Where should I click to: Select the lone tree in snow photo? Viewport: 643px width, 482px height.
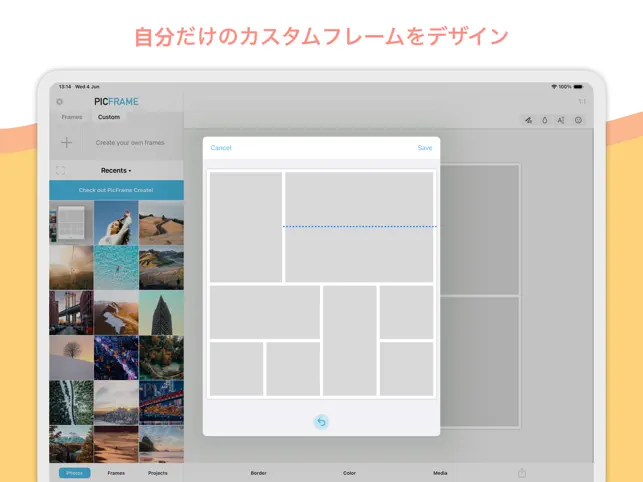coord(71,358)
